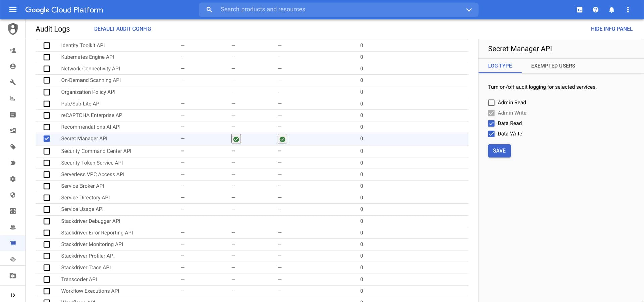Image resolution: width=644 pixels, height=302 pixels.
Task: Select the Stackdriver Profiler API checkbox
Action: (47, 256)
